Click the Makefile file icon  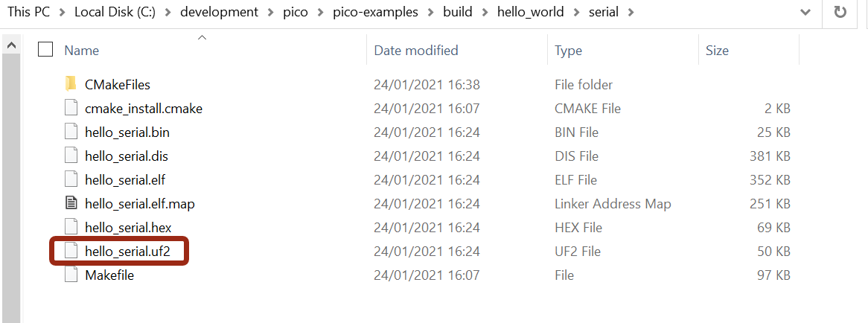[x=71, y=275]
